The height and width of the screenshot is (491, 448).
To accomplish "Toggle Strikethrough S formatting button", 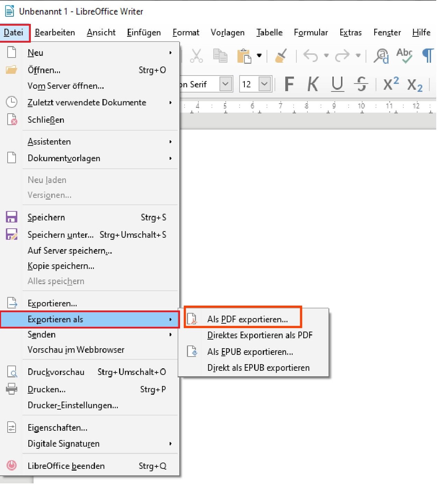I will click(x=361, y=84).
